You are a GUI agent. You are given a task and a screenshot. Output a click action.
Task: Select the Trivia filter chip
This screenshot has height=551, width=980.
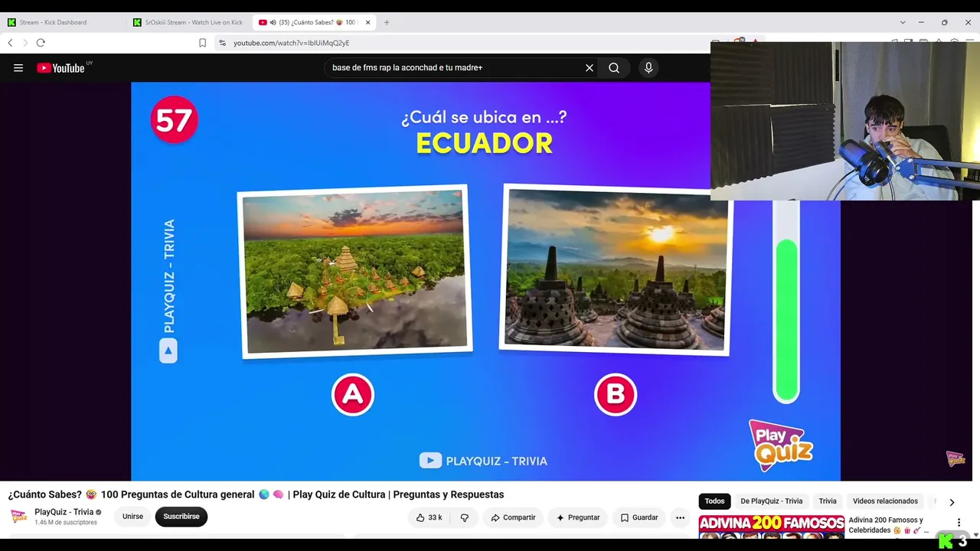click(x=828, y=501)
